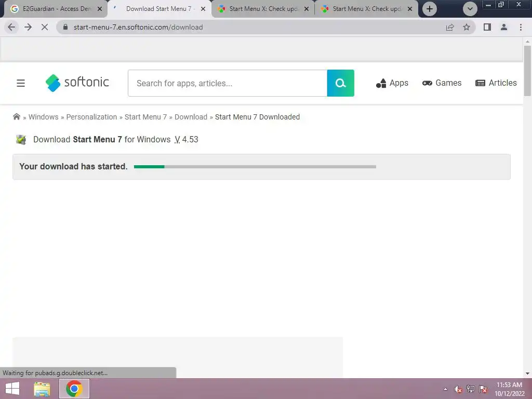532x399 pixels.
Task: Open the Windows Start button
Action: tap(12, 389)
